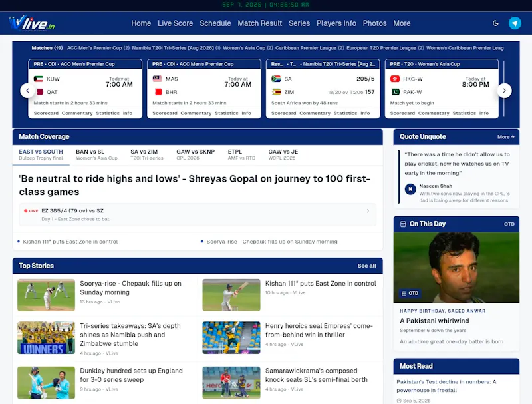Viewport: 532px width, 404px height.
Task: Click the red LIVE indicator
Action: click(x=31, y=211)
